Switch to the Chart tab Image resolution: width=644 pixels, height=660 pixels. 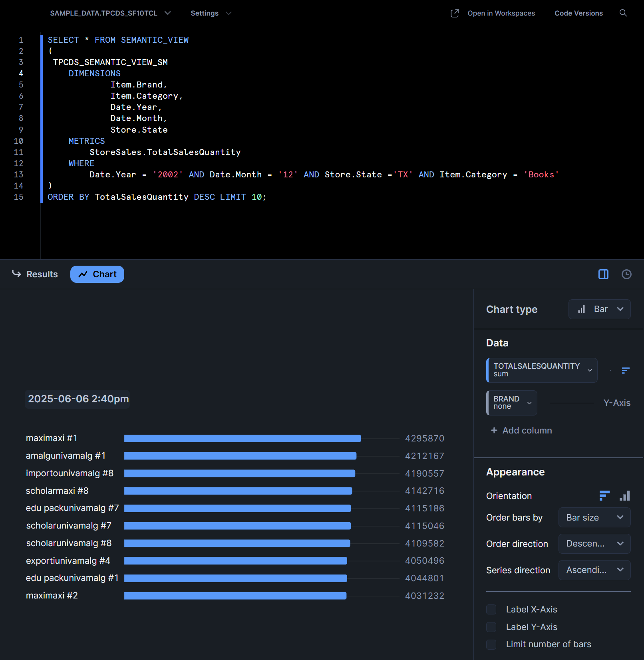[x=97, y=274]
